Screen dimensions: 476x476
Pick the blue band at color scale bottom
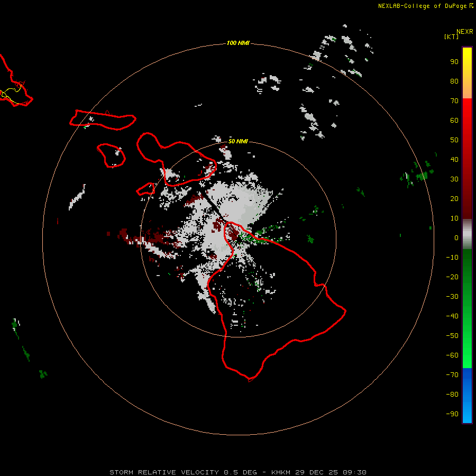point(467,395)
